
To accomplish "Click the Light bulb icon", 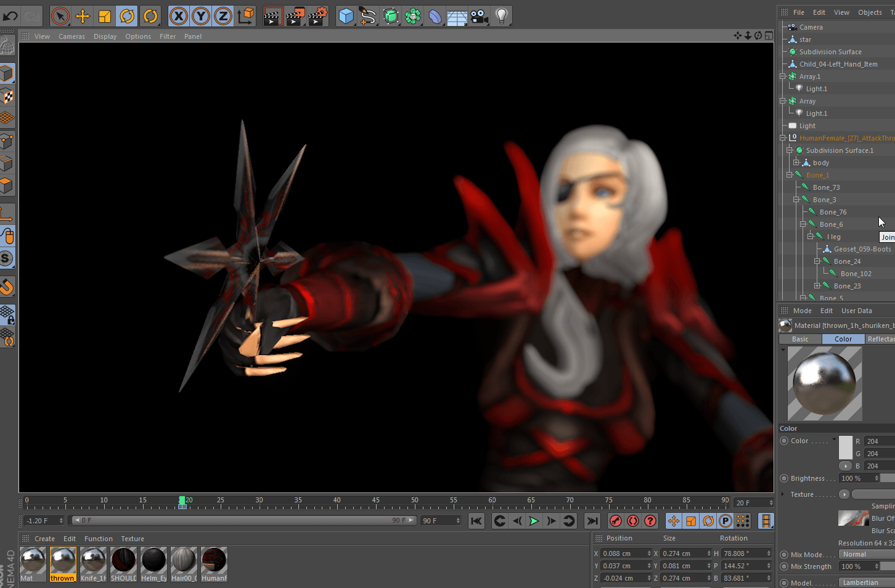I will pyautogui.click(x=502, y=16).
